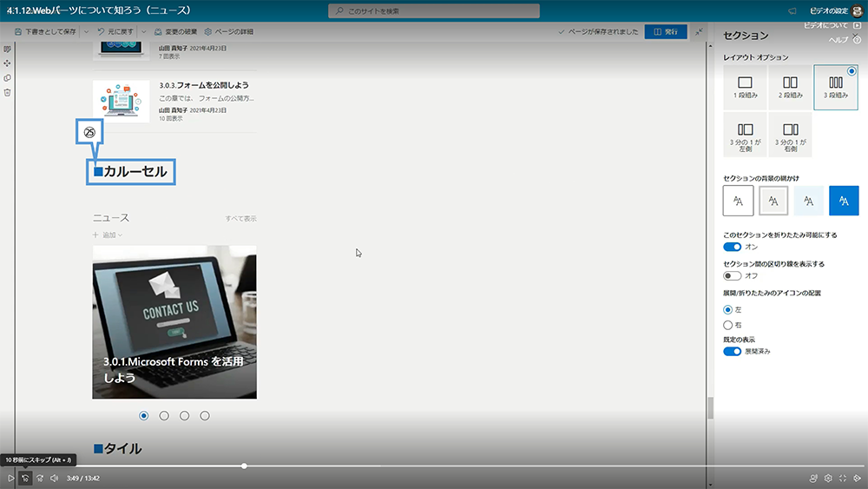Select first carousel dot indicator
The width and height of the screenshot is (868, 489).
[x=144, y=416]
